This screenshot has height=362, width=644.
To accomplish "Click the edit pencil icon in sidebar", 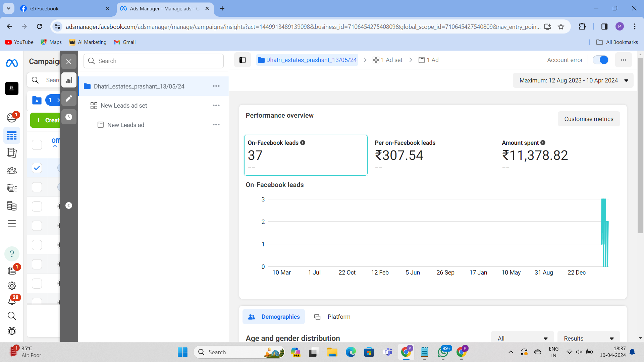I will [69, 98].
